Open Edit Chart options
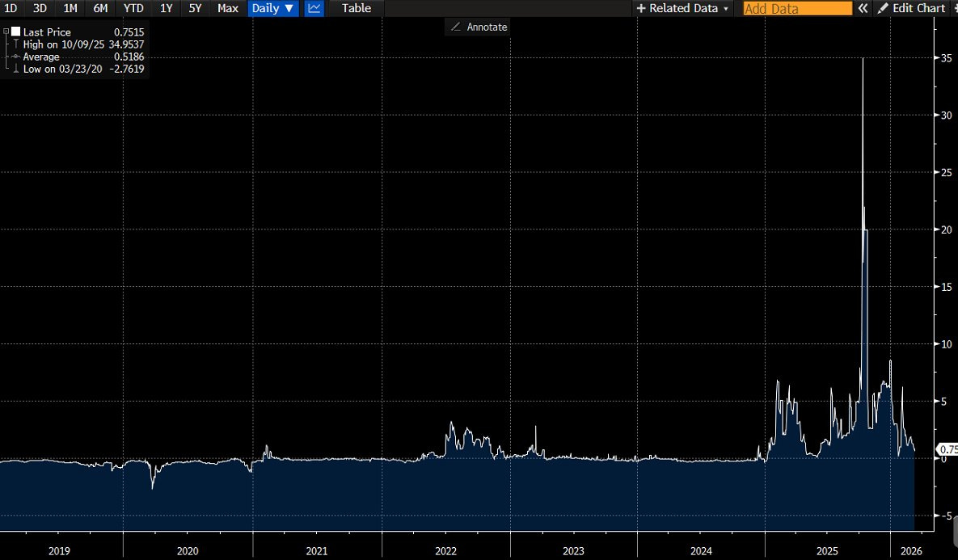Screen dimensions: 958x560 [x=912, y=8]
